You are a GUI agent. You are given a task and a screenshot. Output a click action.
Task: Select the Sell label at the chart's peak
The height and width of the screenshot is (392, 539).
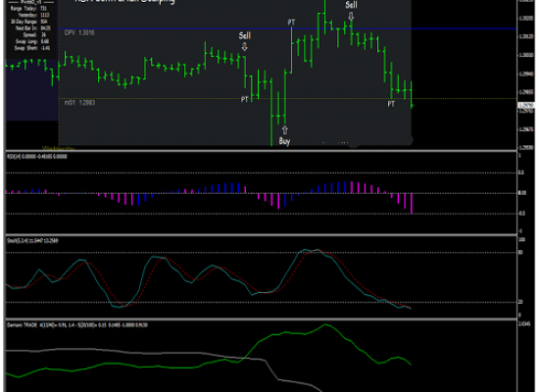click(x=351, y=5)
